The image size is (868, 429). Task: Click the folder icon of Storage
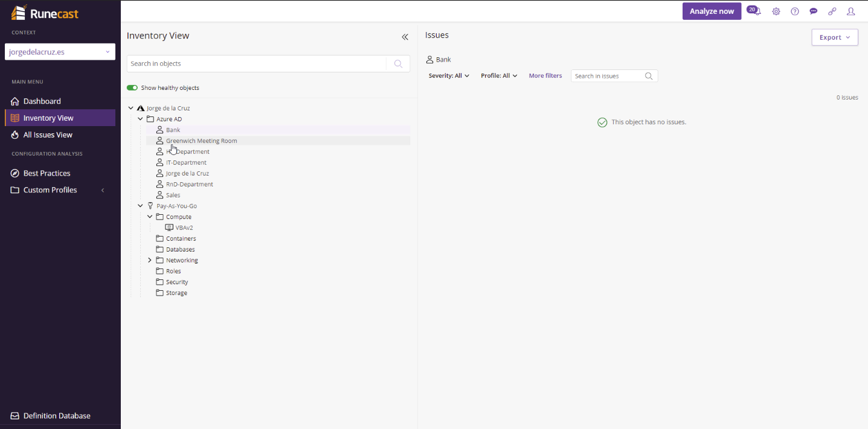(x=160, y=293)
